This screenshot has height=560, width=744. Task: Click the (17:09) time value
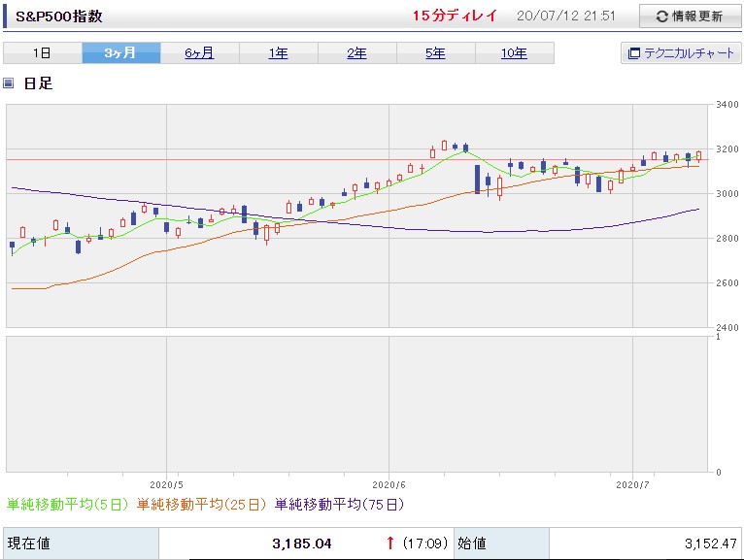tap(425, 543)
